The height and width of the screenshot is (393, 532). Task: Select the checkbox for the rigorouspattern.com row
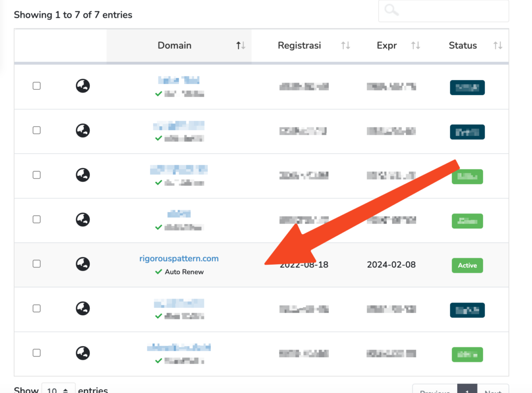coord(36,264)
